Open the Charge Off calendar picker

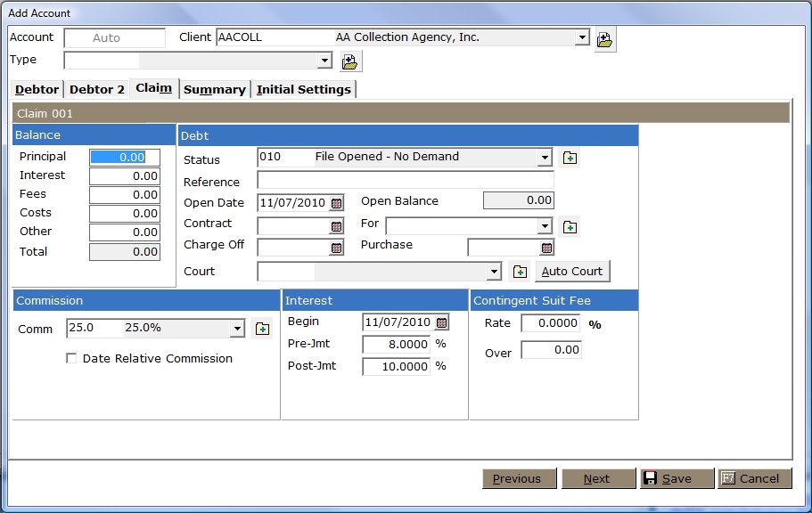coord(337,248)
